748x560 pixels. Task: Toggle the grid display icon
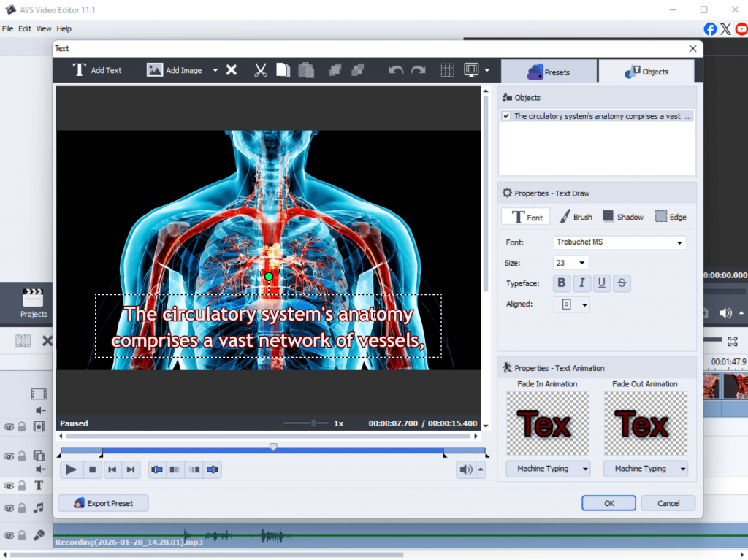448,70
